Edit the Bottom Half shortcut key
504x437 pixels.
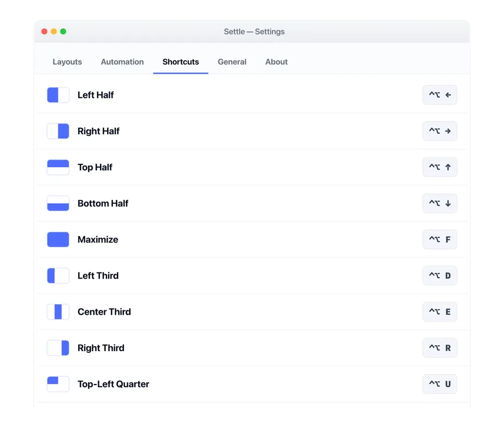coord(440,203)
